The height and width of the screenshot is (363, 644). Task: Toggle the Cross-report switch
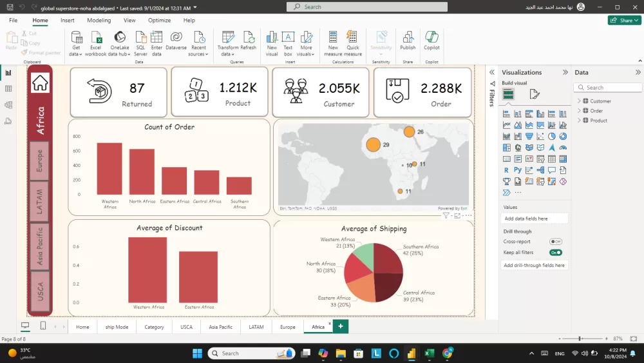[555, 242]
